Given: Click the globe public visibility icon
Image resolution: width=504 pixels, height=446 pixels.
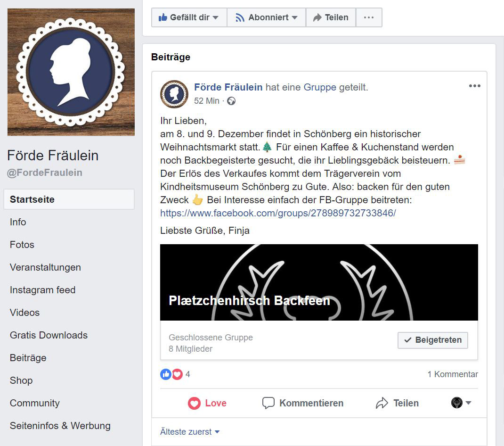Looking at the screenshot, I should click(231, 101).
